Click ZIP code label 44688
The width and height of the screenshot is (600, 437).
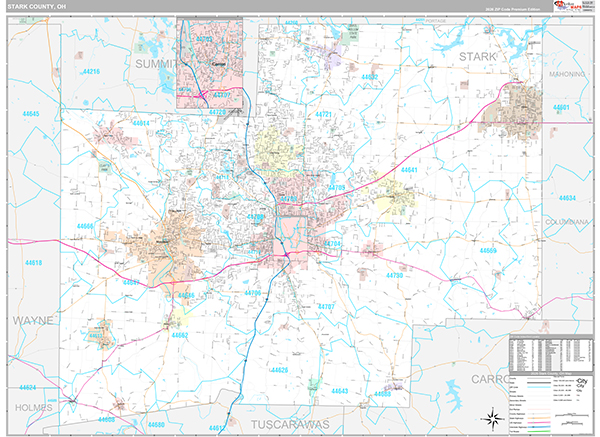pyautogui.click(x=383, y=394)
